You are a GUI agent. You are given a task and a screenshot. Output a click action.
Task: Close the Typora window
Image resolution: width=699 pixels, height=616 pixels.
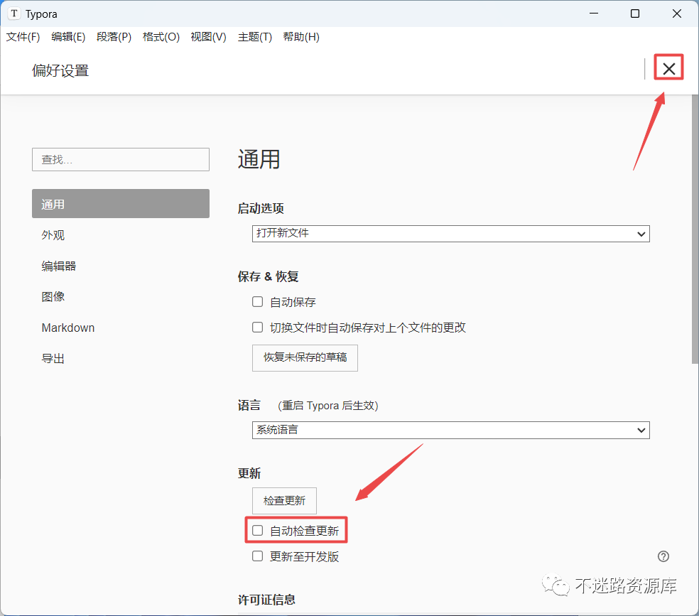click(676, 13)
